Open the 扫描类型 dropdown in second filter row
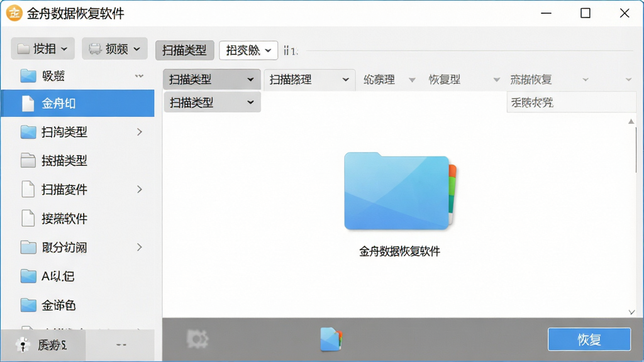 (x=213, y=102)
